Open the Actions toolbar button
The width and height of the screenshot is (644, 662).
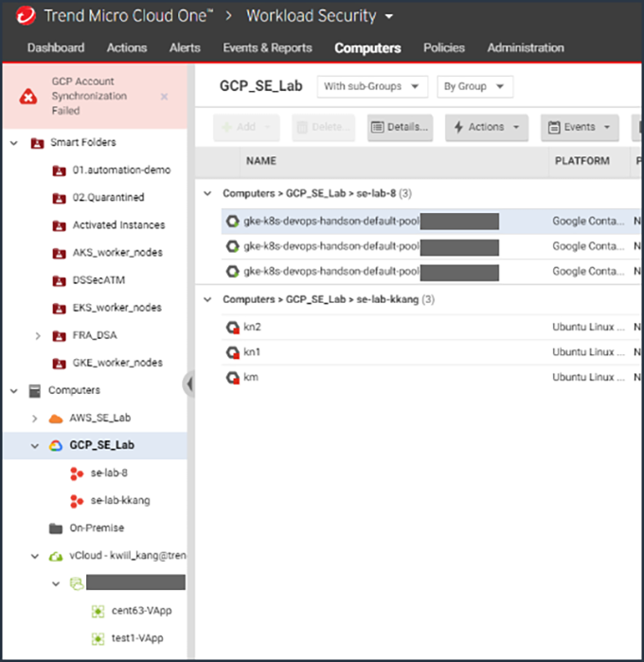[x=487, y=127]
